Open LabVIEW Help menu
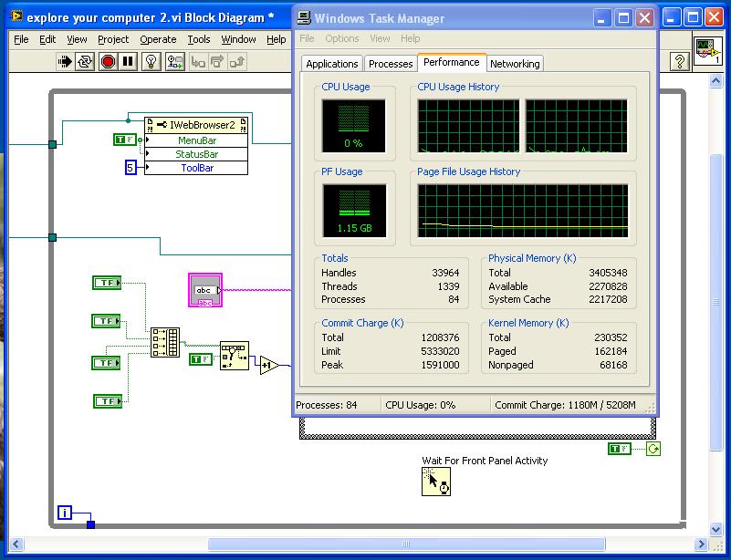 pyautogui.click(x=276, y=39)
